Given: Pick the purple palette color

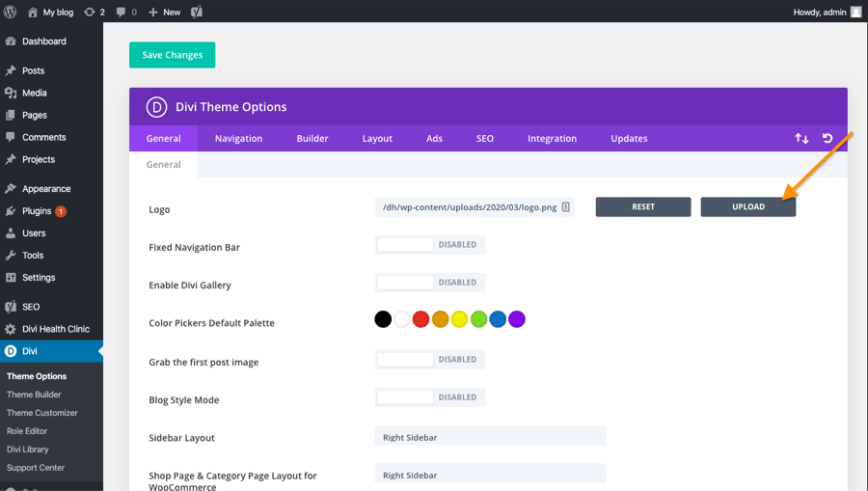Looking at the screenshot, I should point(517,319).
